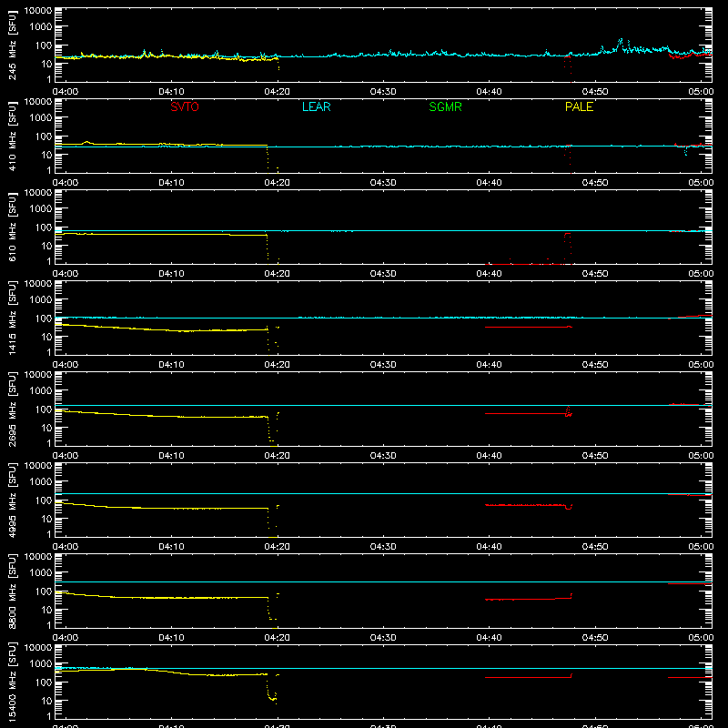Click 04:30 time label under 610 MHz panel

[x=383, y=274]
